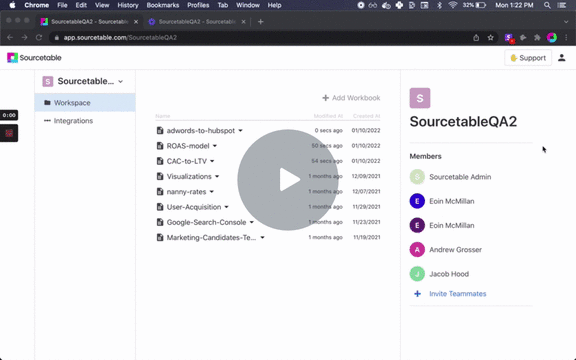Open the Chrome Profiles menu
576x360 pixels.
(198, 5)
